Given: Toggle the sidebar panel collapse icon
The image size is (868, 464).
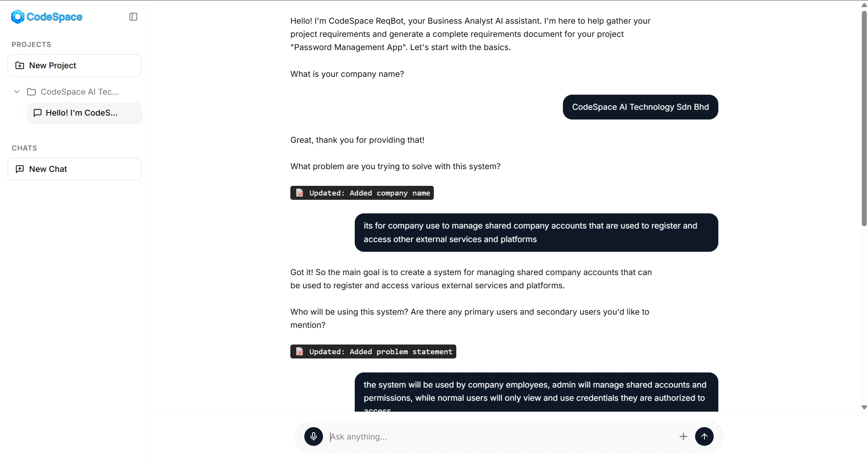Looking at the screenshot, I should point(133,17).
